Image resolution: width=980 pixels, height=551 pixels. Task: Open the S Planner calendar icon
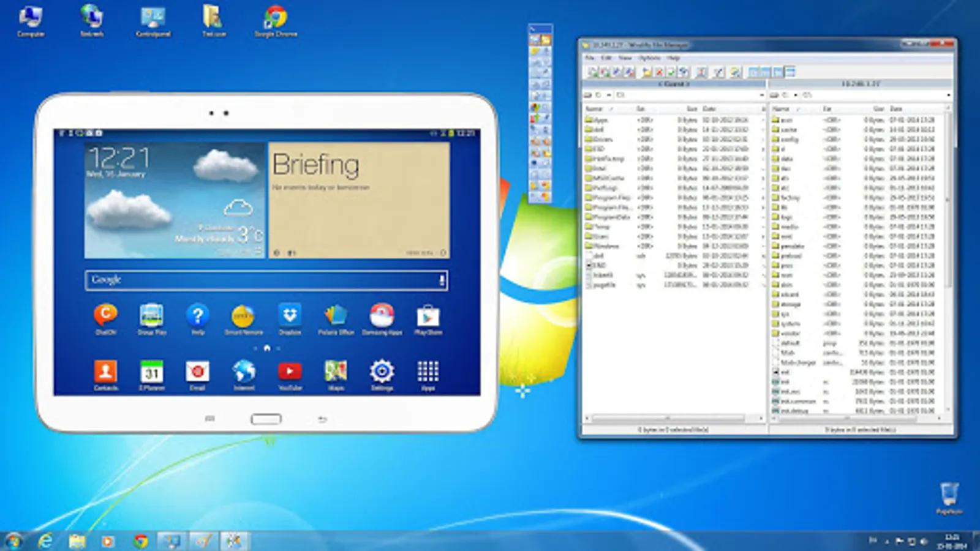(152, 372)
